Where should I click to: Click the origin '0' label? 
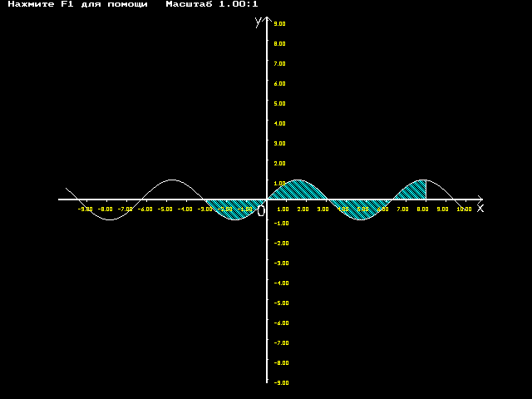[x=261, y=211]
